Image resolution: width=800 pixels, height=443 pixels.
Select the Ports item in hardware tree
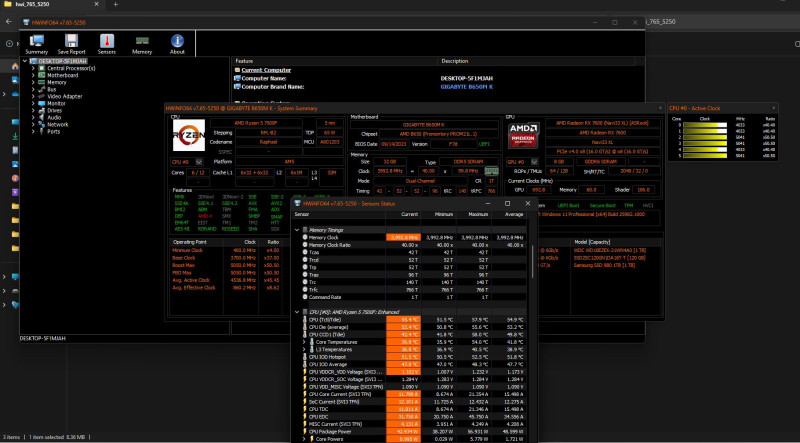coord(53,131)
